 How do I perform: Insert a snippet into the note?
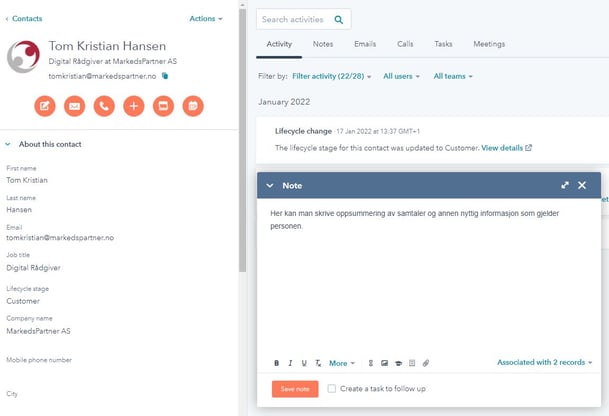(x=412, y=363)
